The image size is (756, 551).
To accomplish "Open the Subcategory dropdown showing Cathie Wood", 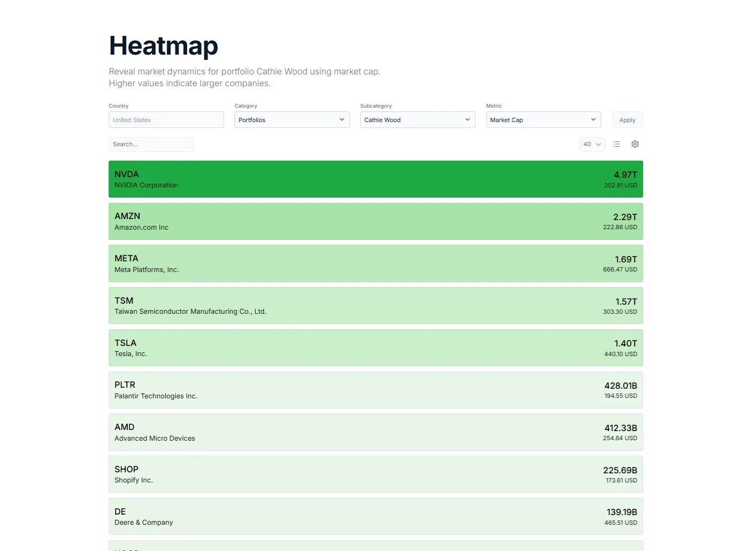I will pyautogui.click(x=417, y=119).
